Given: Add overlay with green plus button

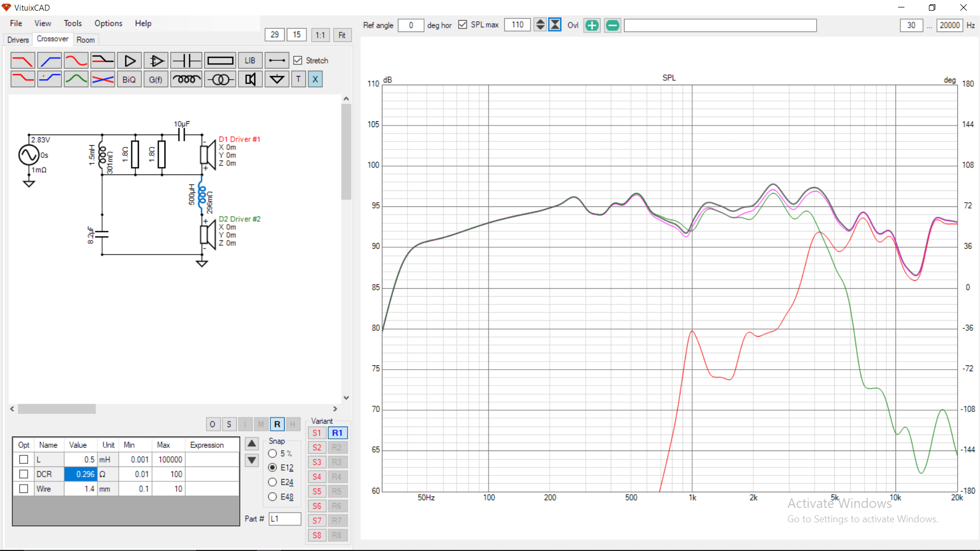Looking at the screenshot, I should pos(592,25).
